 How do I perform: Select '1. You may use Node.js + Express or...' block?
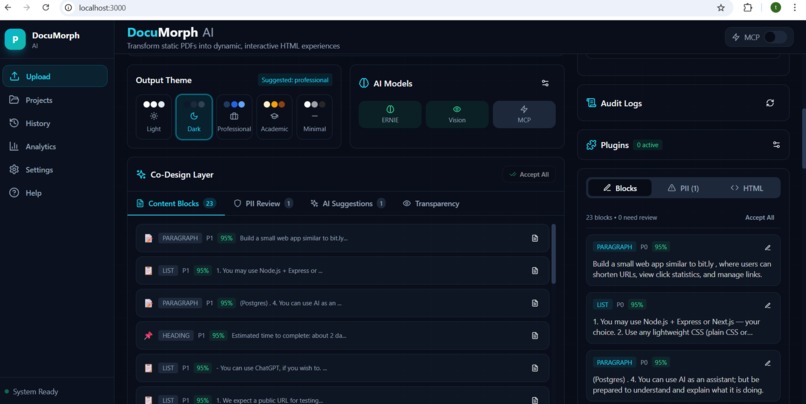coord(342,270)
